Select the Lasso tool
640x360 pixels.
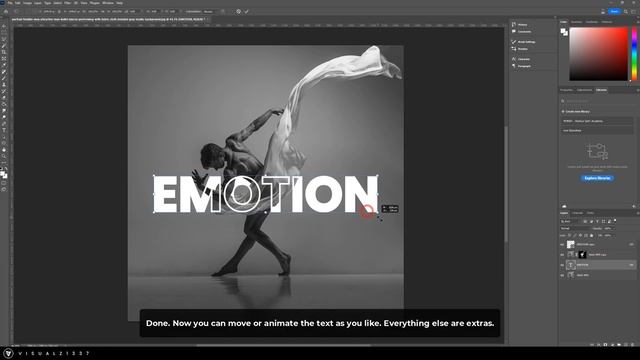[4, 39]
